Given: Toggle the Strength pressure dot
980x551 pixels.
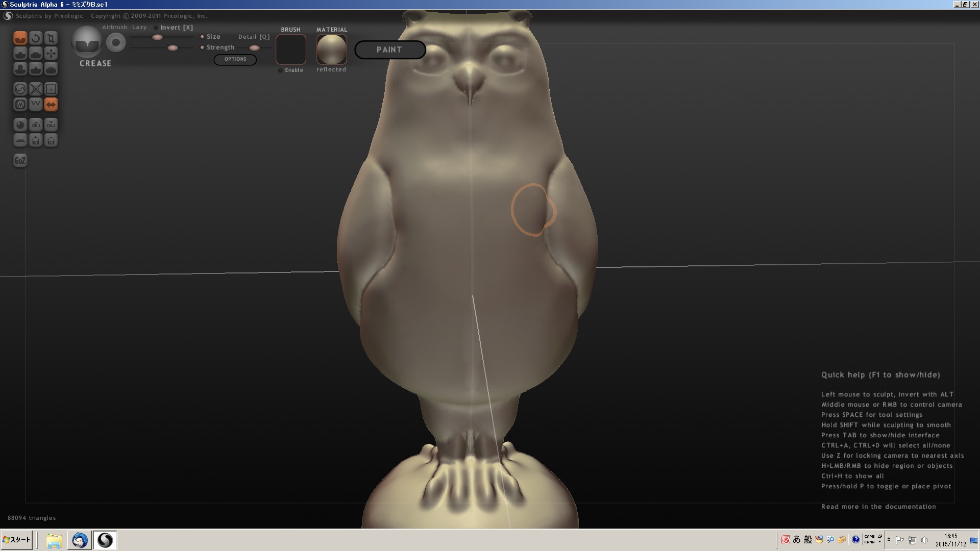Looking at the screenshot, I should (x=202, y=47).
